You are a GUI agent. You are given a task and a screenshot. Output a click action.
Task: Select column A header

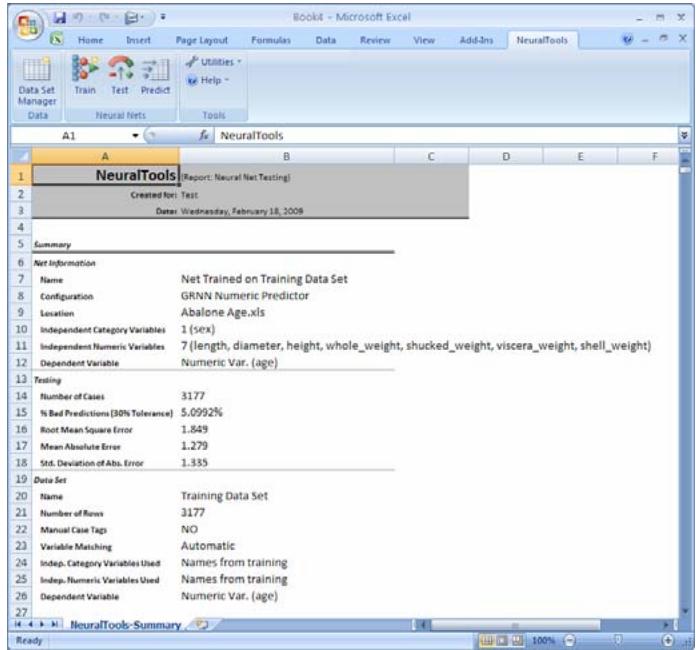coord(105,156)
